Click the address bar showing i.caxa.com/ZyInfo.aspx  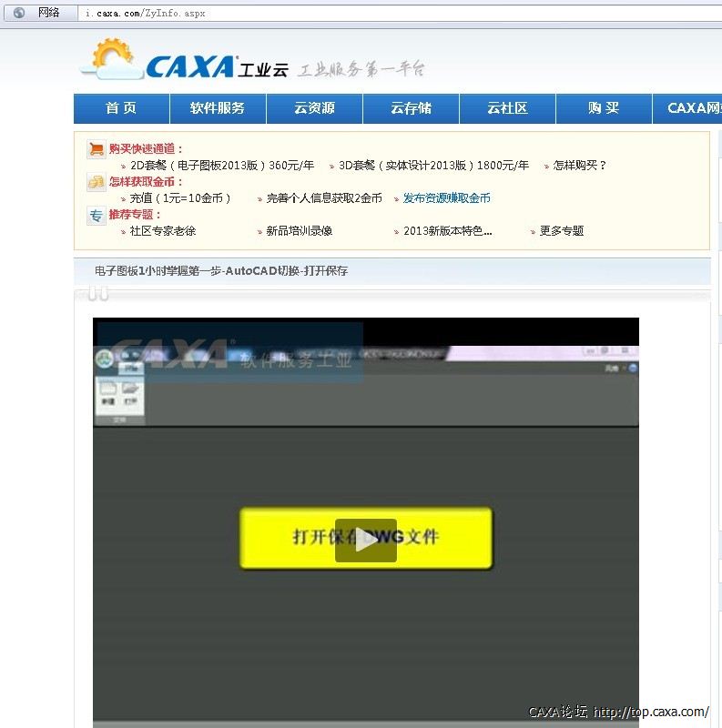click(400, 14)
